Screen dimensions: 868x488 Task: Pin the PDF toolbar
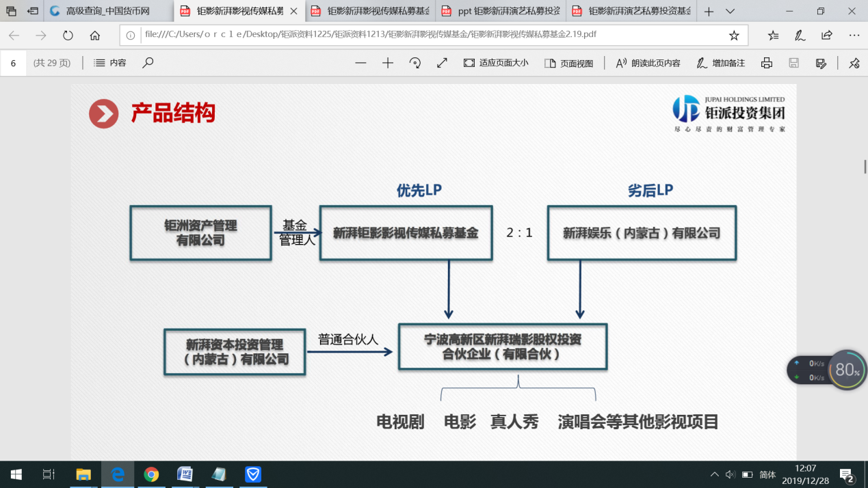(x=854, y=63)
